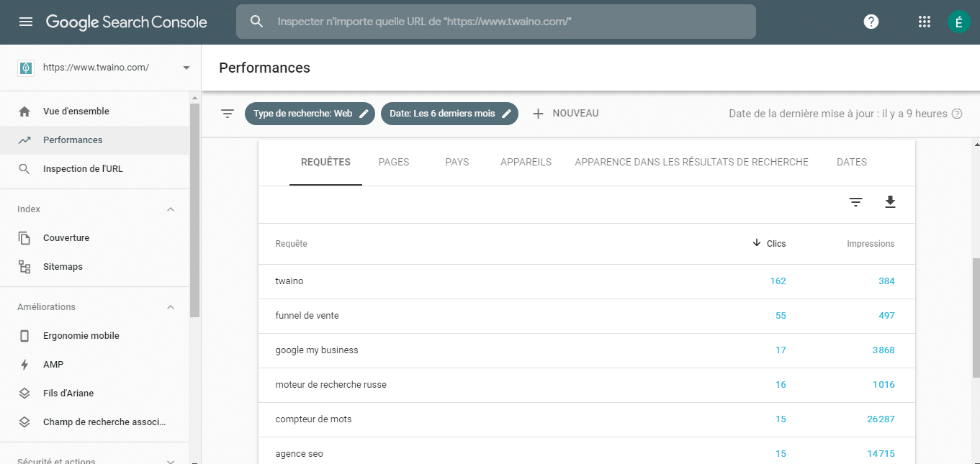
Task: Click the magnifier icon for Inspection de l'URL
Action: (24, 169)
